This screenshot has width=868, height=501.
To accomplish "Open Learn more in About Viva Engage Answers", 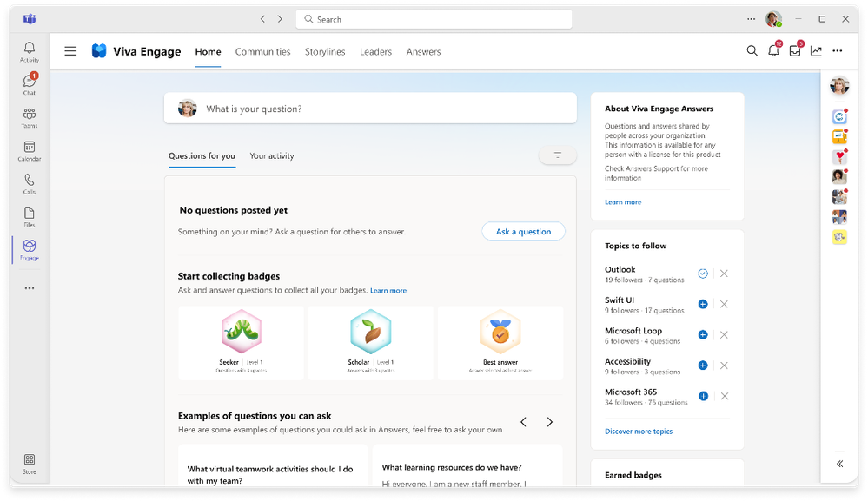I will 623,202.
